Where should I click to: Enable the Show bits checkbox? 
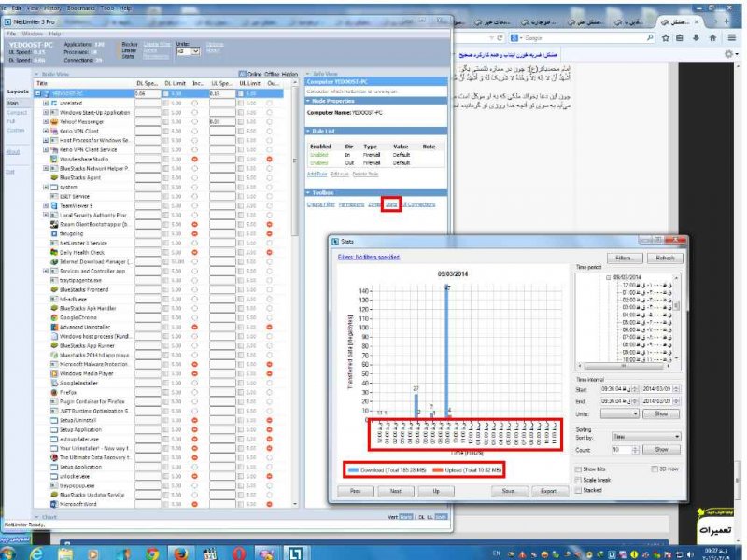(578, 469)
